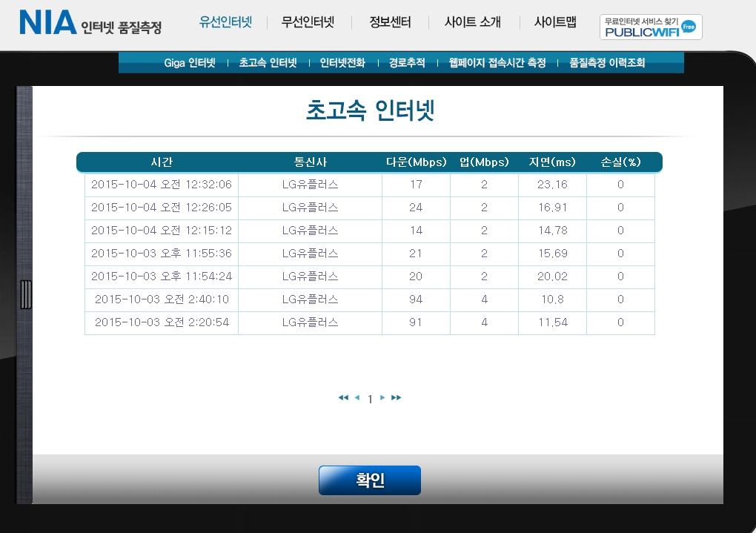Click latency value 23.16

[552, 185]
